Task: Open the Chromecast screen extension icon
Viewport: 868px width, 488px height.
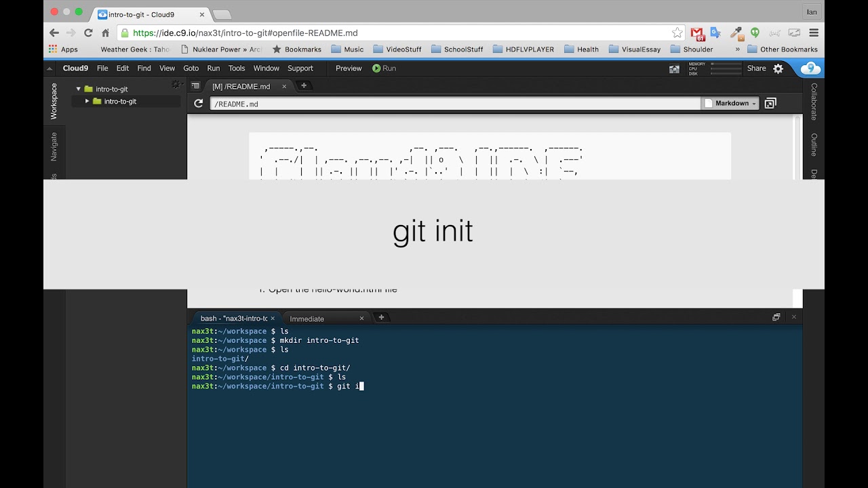Action: coord(794,33)
